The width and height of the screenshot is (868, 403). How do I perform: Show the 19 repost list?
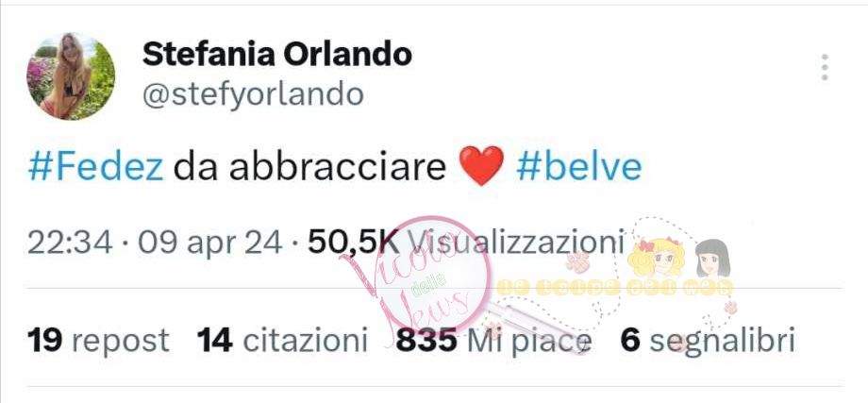tap(98, 340)
